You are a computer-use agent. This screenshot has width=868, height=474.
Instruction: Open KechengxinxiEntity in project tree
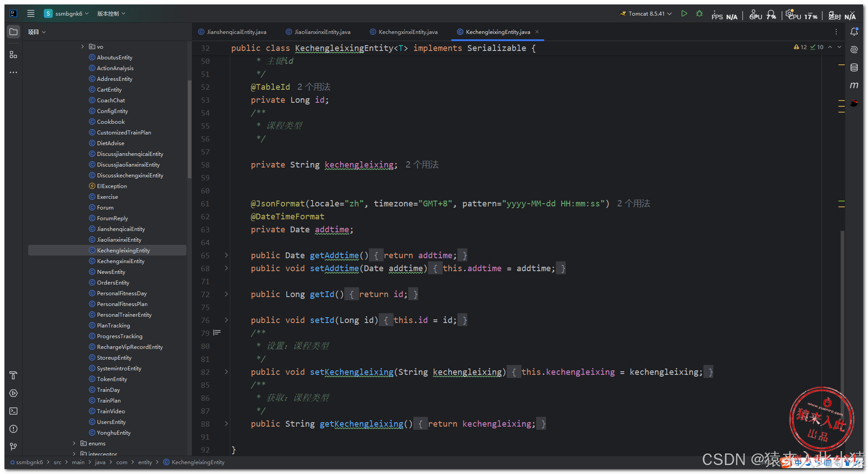117,261
